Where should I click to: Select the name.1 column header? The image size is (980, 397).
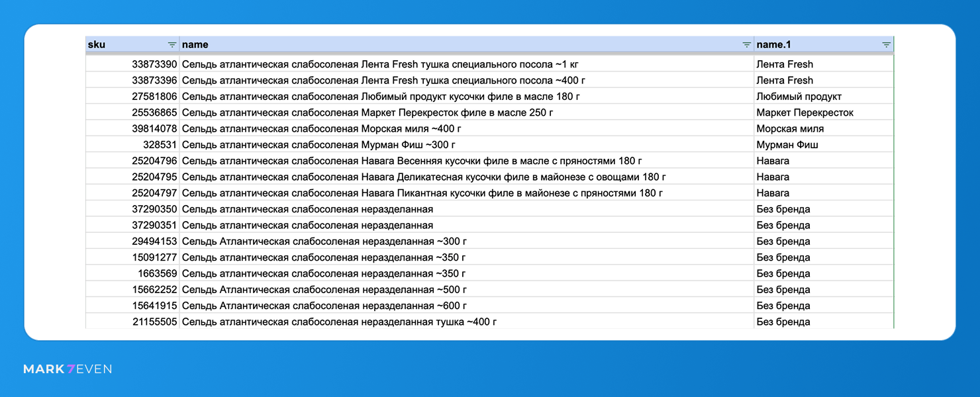[824, 44]
